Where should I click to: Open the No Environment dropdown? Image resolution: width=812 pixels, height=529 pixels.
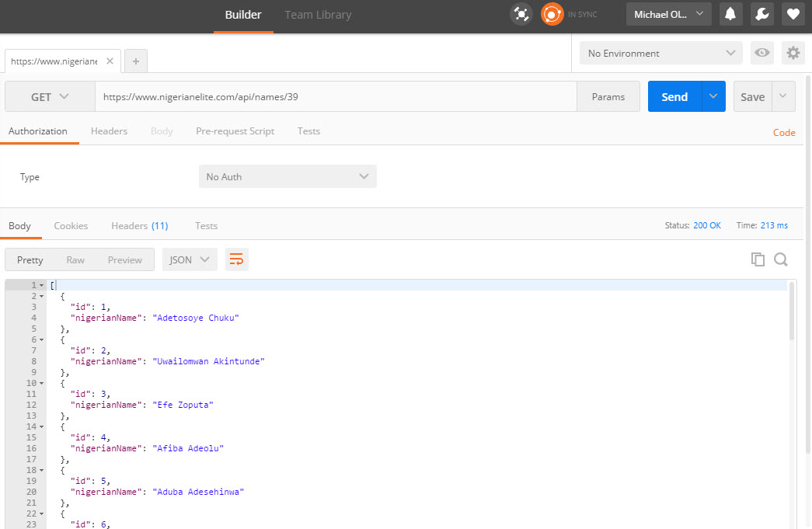pyautogui.click(x=660, y=52)
